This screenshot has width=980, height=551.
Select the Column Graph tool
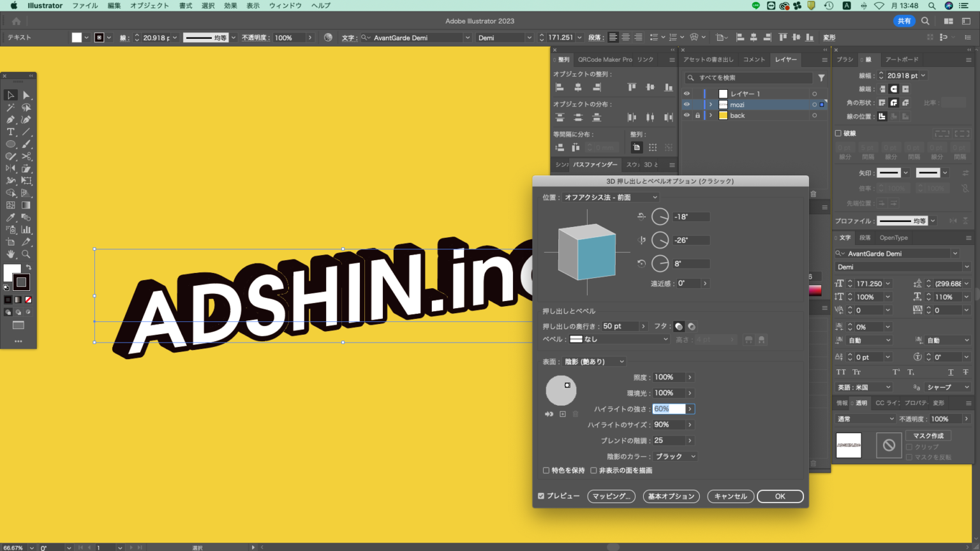click(26, 230)
